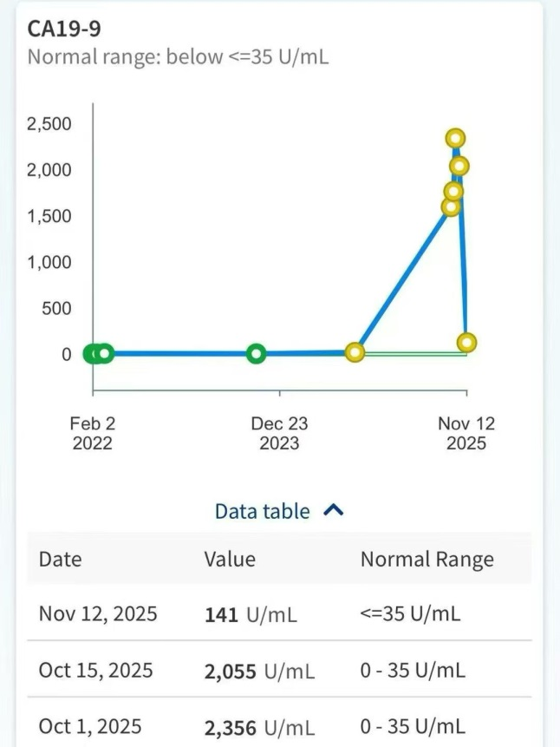
Task: Click the Nov 12 2025 x-axis label
Action: tap(466, 433)
